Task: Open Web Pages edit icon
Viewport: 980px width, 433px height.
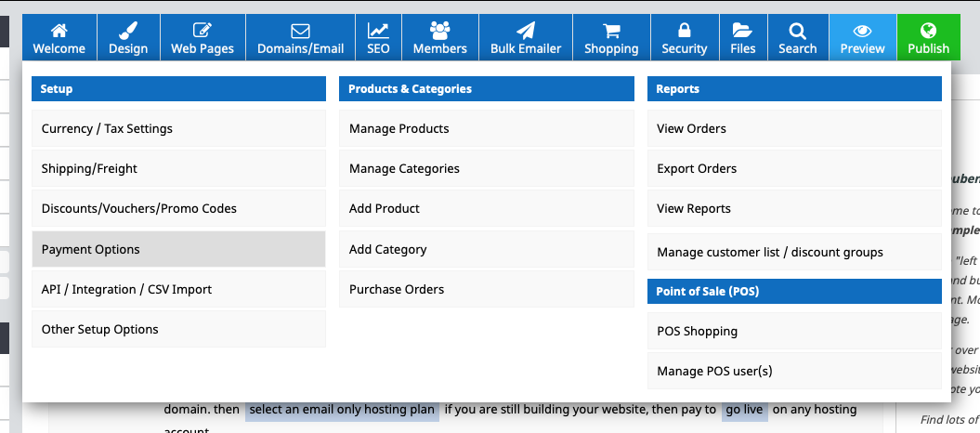Action: (x=203, y=31)
